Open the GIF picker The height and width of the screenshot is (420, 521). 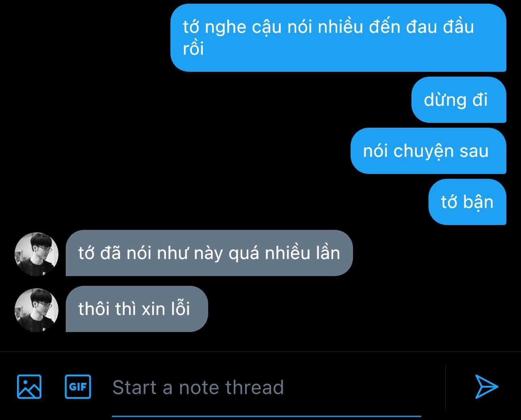point(78,387)
